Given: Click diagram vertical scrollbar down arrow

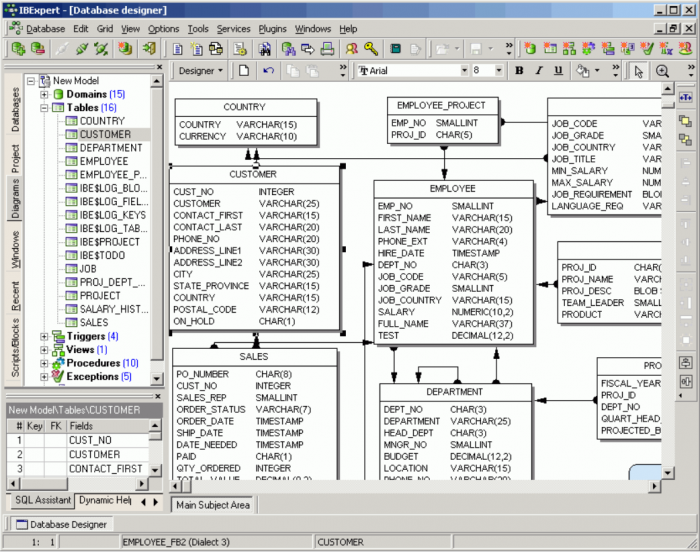Looking at the screenshot, I should (667, 473).
